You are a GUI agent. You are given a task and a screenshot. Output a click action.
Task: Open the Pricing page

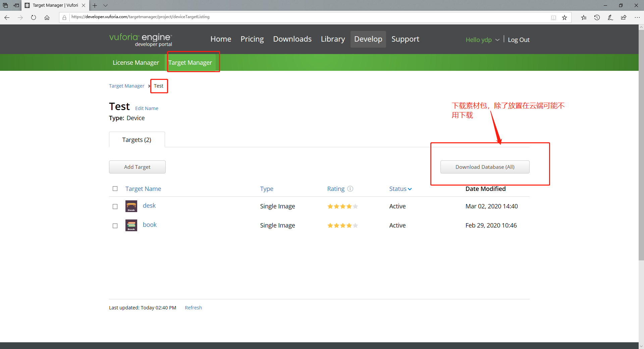click(x=252, y=39)
